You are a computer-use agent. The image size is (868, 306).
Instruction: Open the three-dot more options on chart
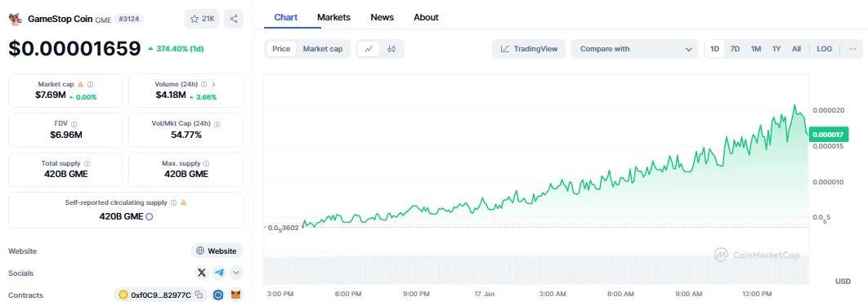pyautogui.click(x=852, y=49)
